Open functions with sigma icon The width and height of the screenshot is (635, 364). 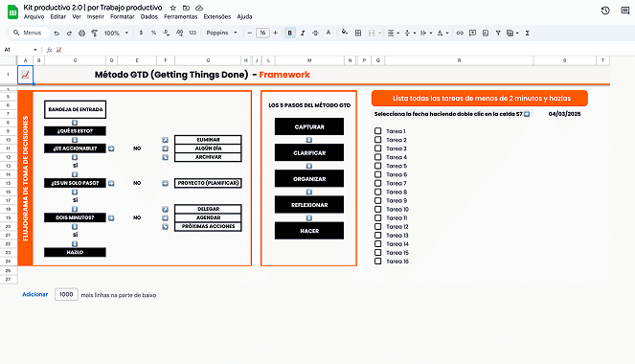(x=528, y=33)
